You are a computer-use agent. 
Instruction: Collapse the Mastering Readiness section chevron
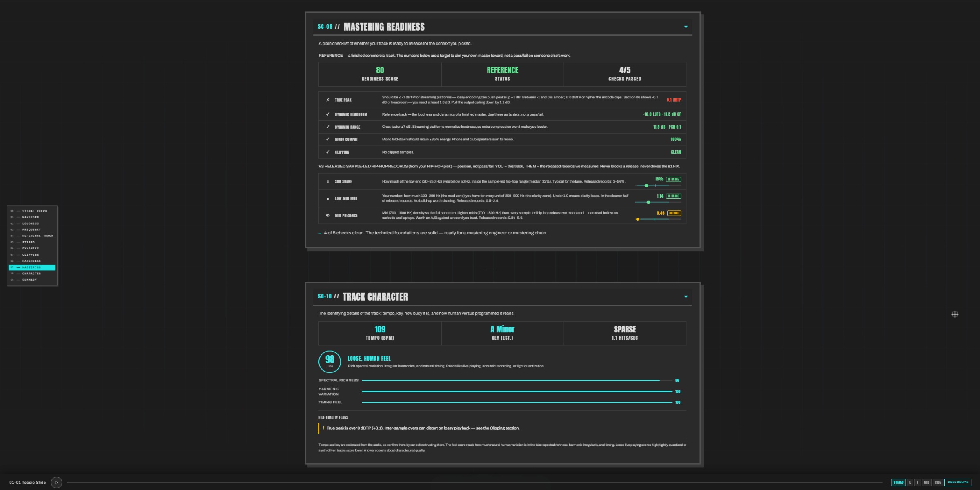pos(686,27)
